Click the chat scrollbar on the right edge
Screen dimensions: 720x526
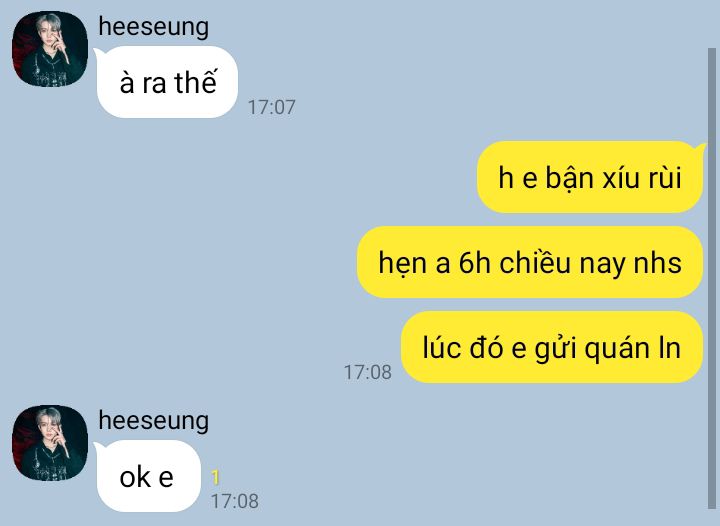tap(712, 278)
